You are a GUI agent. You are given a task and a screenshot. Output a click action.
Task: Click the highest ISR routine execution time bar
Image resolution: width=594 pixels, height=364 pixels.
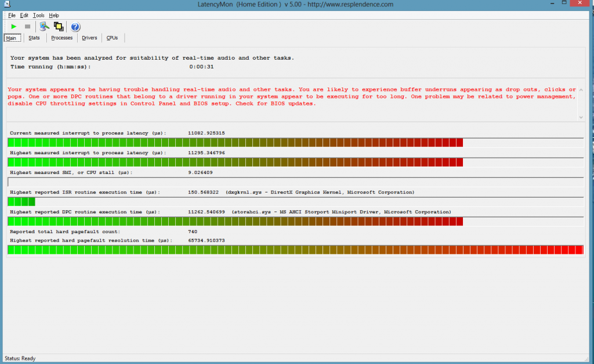[x=295, y=202]
